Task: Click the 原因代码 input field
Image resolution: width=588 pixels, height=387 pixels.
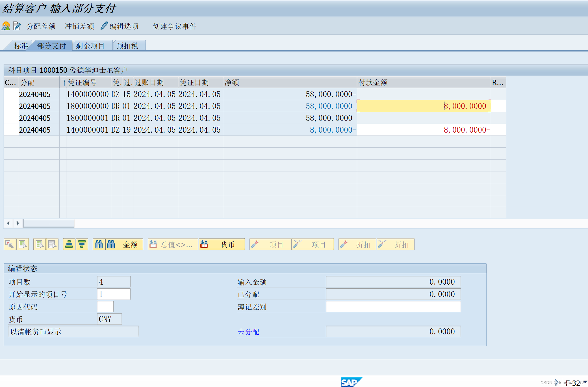Action: (105, 307)
